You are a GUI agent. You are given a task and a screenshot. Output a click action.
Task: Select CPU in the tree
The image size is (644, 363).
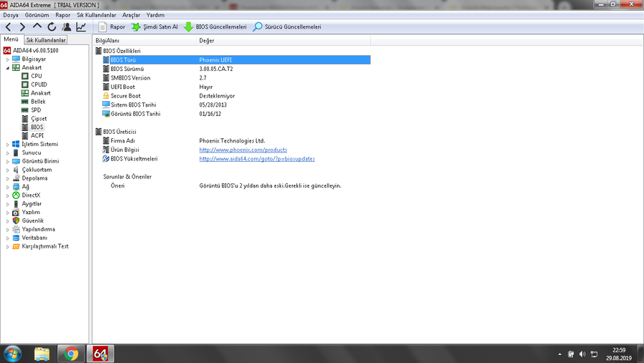(36, 76)
